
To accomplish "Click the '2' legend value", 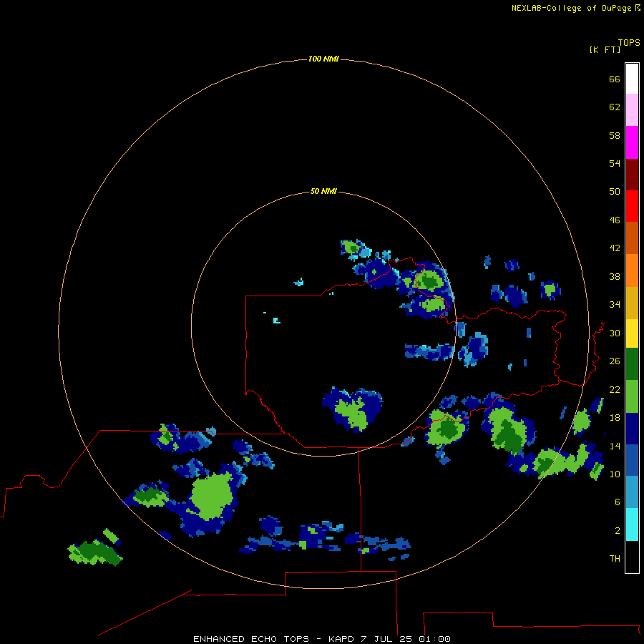I will (x=617, y=530).
